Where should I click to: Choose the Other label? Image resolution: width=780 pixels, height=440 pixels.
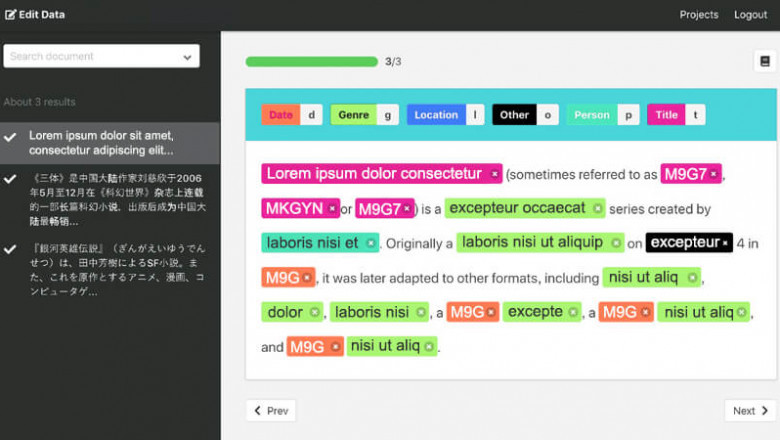(514, 115)
